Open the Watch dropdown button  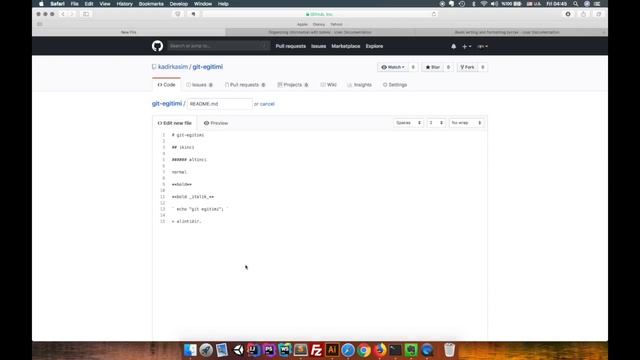[x=393, y=67]
